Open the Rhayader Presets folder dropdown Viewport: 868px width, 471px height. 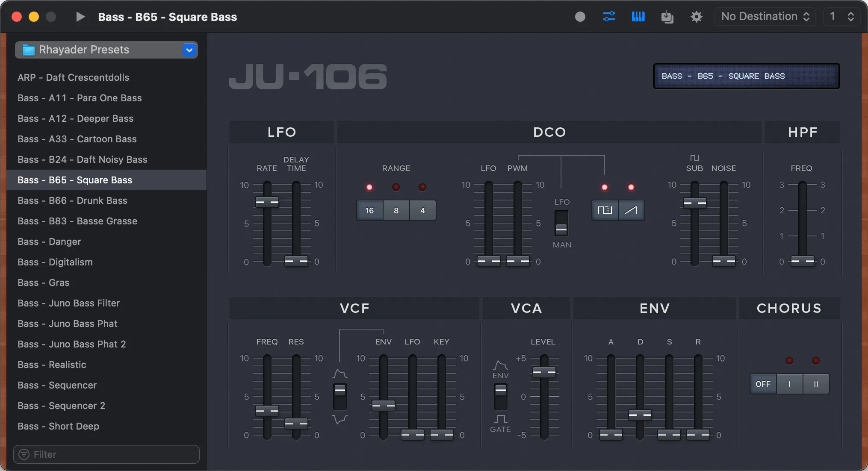[x=189, y=50]
